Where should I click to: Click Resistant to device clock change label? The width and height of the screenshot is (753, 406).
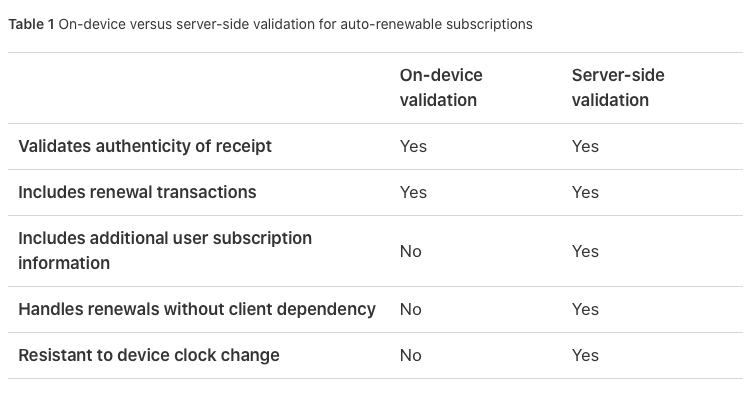[149, 355]
